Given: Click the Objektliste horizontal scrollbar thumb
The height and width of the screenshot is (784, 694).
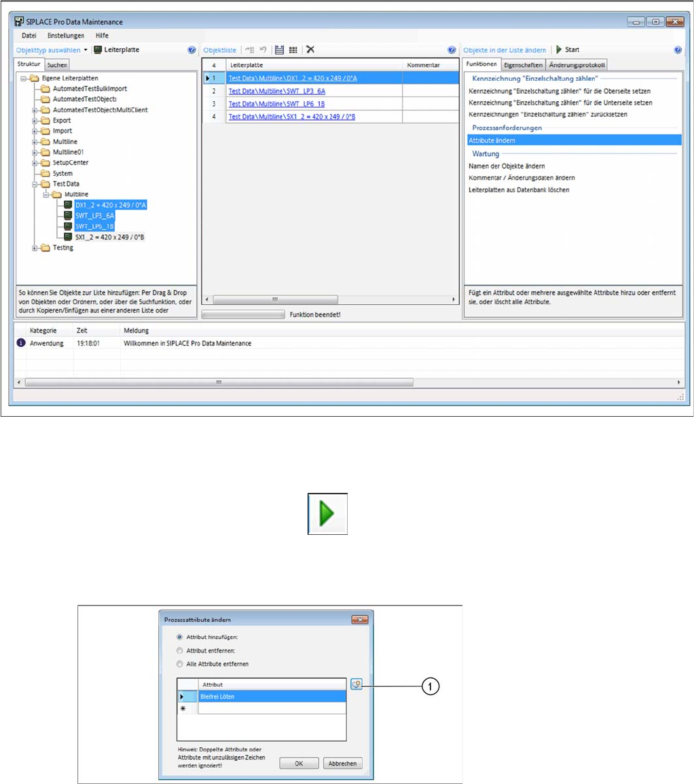Looking at the screenshot, I should click(x=275, y=299).
